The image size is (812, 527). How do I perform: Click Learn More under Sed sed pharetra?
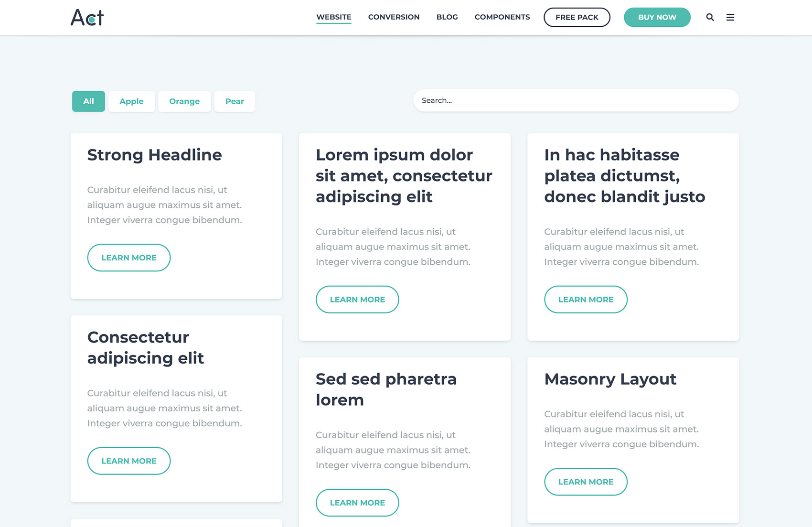coord(357,503)
